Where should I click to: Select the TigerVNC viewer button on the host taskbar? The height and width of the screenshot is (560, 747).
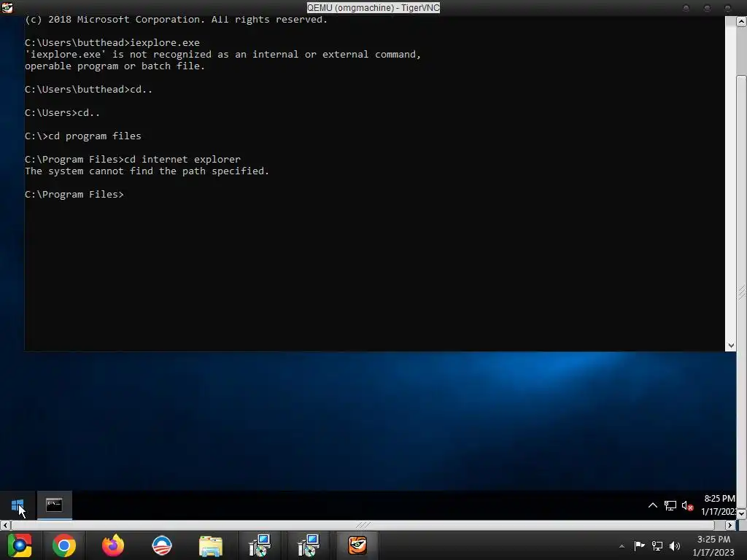pos(357,545)
